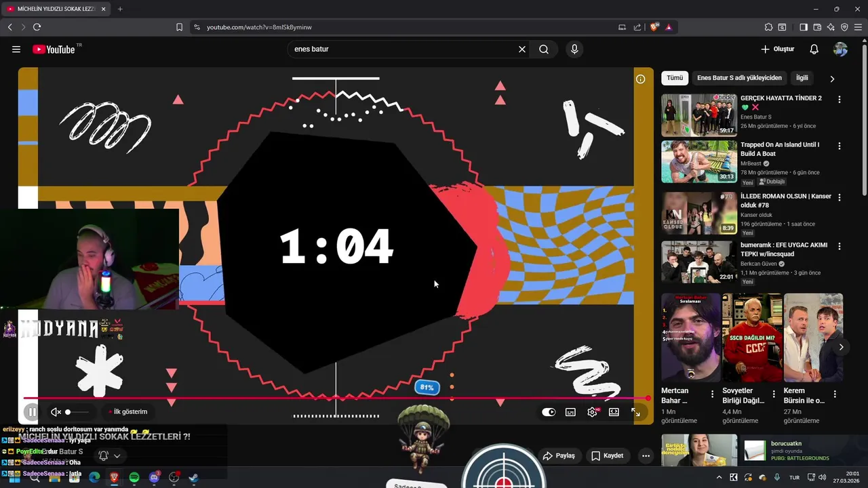Show video info card icon
This screenshot has height=488, width=868.
click(640, 79)
